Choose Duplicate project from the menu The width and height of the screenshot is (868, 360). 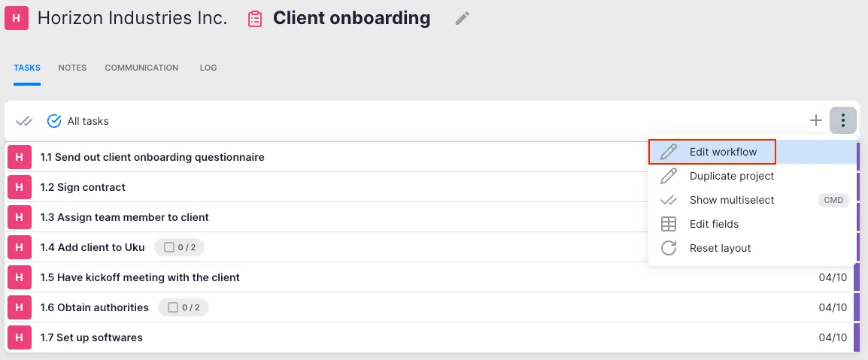(x=731, y=176)
